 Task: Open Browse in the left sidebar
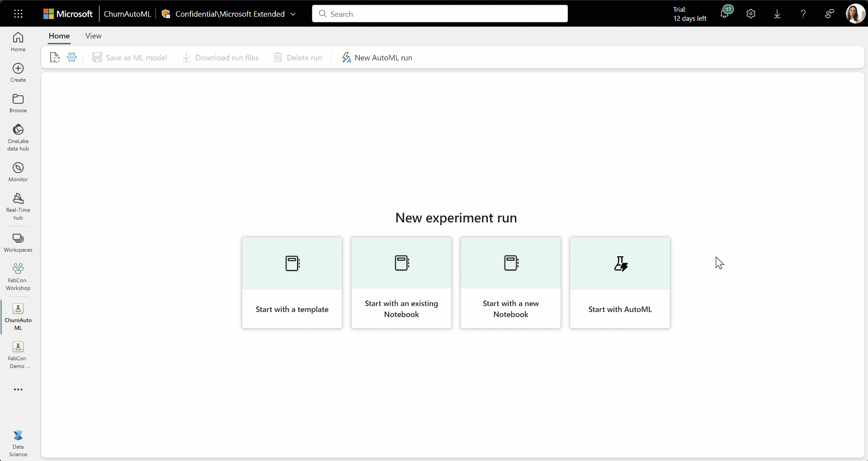[18, 103]
